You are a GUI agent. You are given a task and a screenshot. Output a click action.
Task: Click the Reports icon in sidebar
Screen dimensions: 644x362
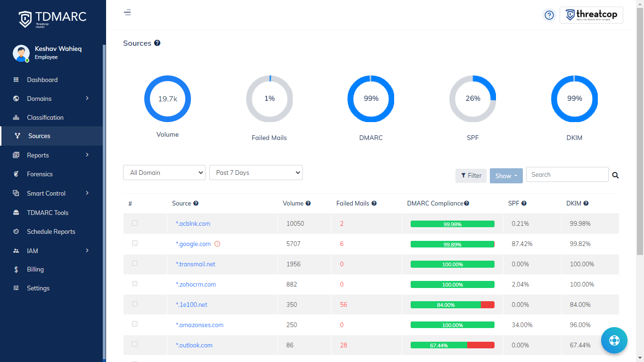point(16,155)
